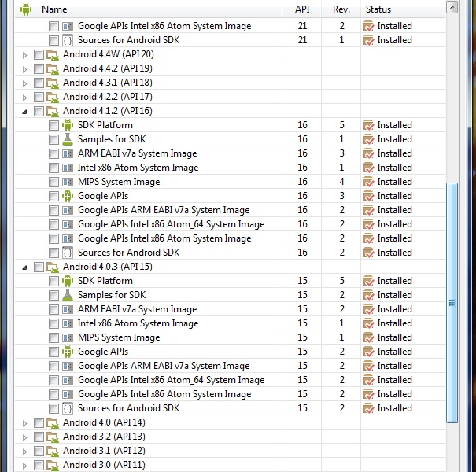This screenshot has height=472, width=476.
Task: Sort by the API column header
Action: click(x=302, y=9)
